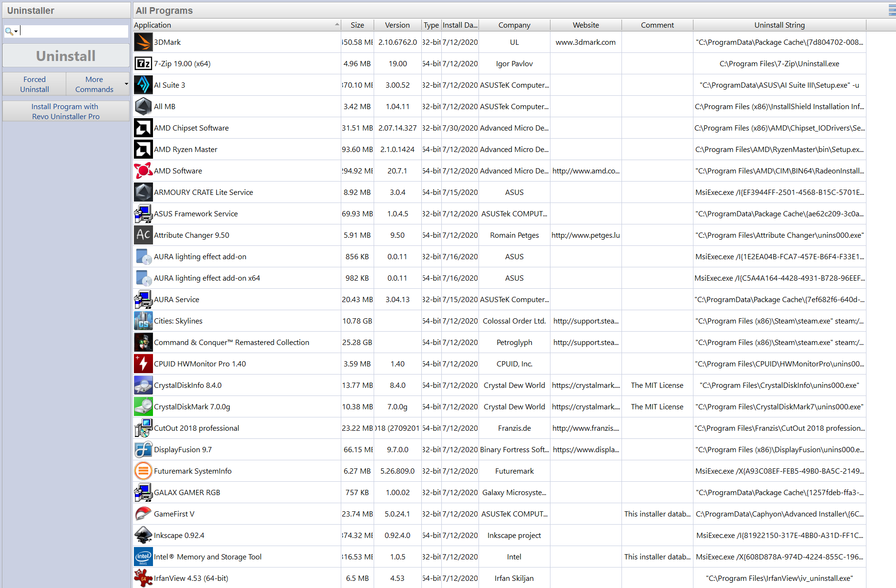The width and height of the screenshot is (896, 588).
Task: Select the AMD Ryzen Master icon
Action: coord(143,149)
